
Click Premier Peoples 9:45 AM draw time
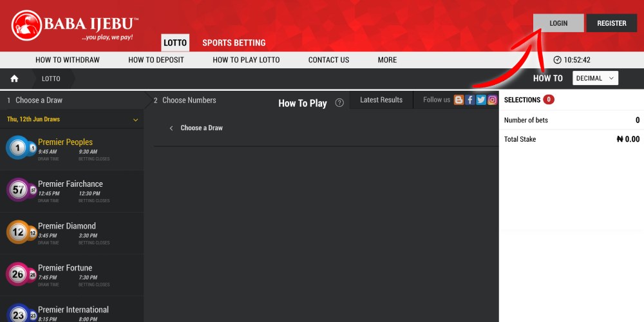tap(47, 151)
